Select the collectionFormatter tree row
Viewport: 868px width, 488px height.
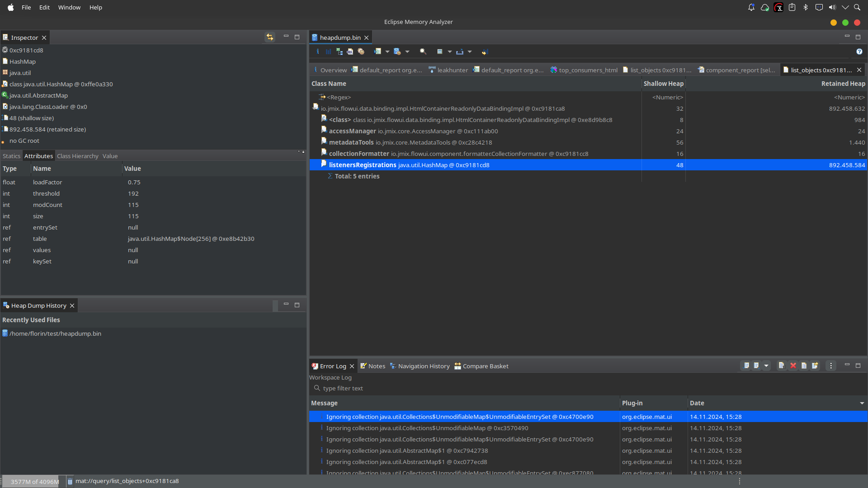point(588,154)
